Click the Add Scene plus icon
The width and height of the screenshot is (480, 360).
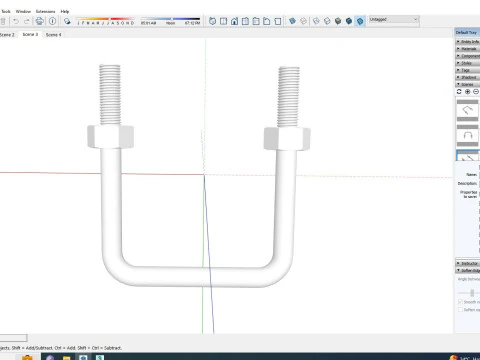point(468,91)
